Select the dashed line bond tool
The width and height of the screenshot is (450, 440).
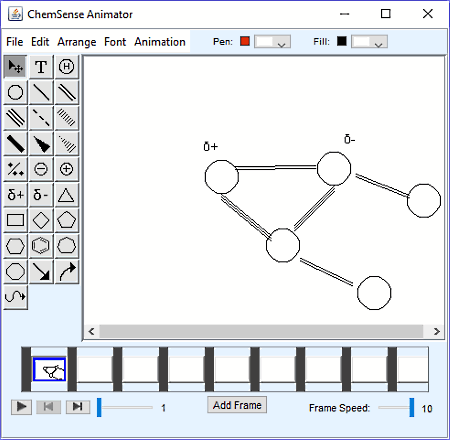(x=41, y=118)
